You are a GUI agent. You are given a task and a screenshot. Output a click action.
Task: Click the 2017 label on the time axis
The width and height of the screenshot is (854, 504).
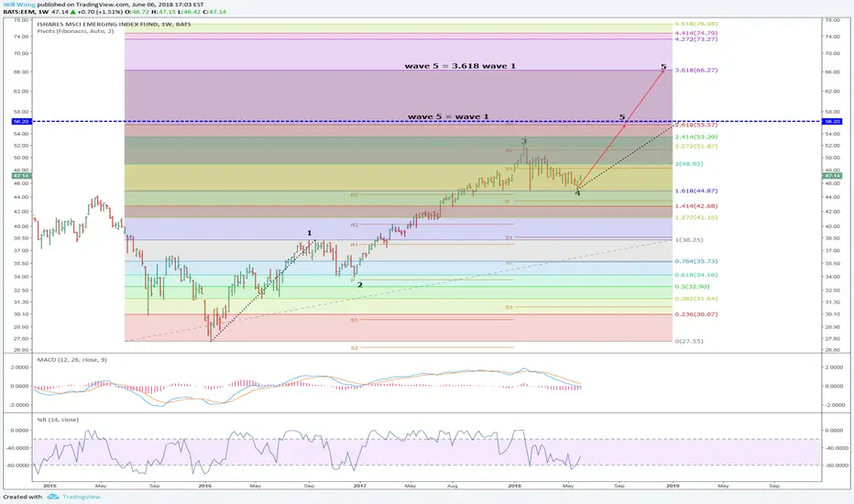[x=359, y=486]
